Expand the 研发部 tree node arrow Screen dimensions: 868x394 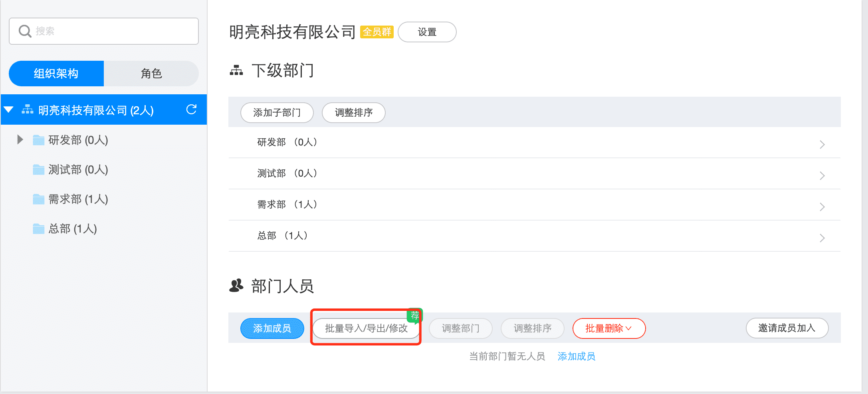tap(20, 139)
